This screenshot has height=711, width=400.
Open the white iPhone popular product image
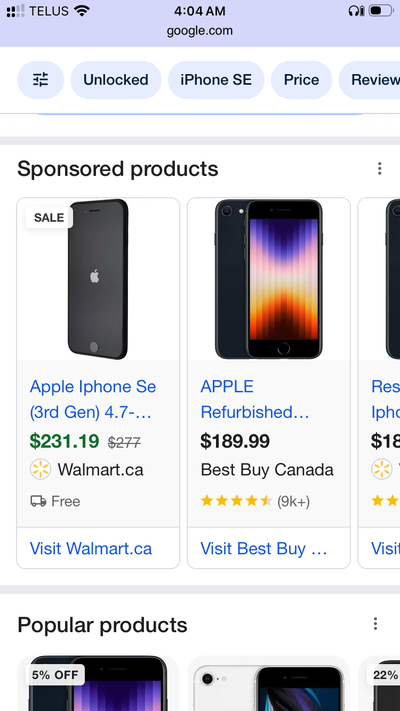[x=268, y=683]
